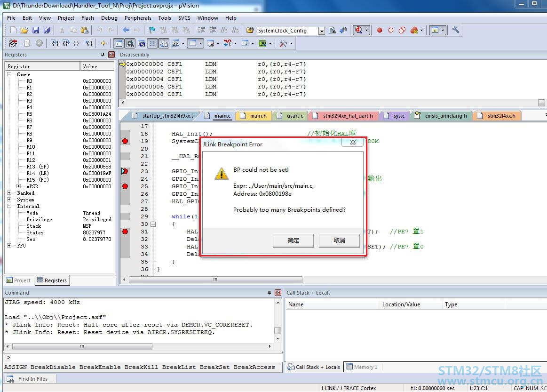Expand the Banked register group
This screenshot has width=547, height=392.
pyautogui.click(x=9, y=193)
